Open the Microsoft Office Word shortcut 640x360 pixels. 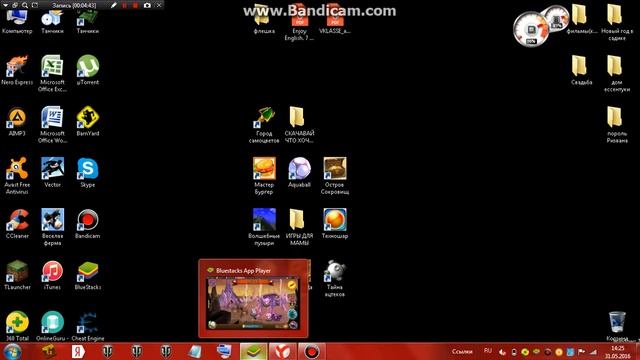(52, 125)
